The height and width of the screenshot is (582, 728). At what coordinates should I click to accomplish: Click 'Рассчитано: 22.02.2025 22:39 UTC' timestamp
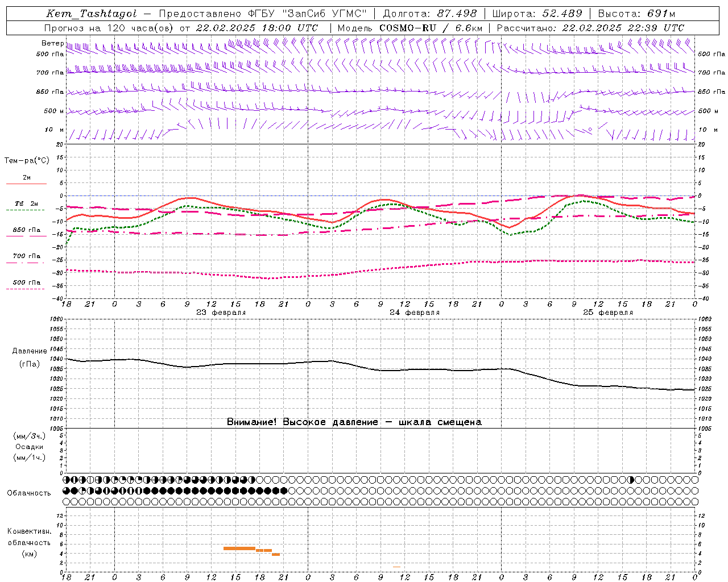(590, 28)
